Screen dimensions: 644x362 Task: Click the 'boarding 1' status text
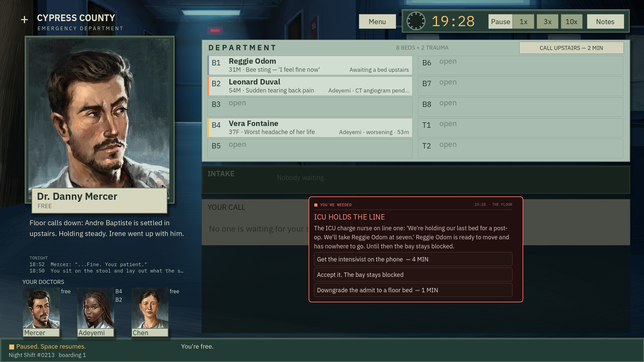coord(72,355)
